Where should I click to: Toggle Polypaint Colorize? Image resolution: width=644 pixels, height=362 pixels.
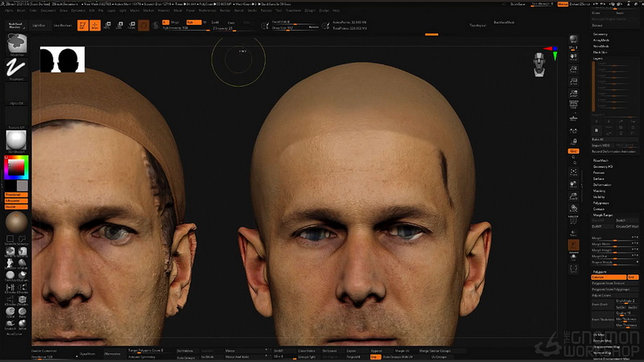pyautogui.click(x=609, y=278)
